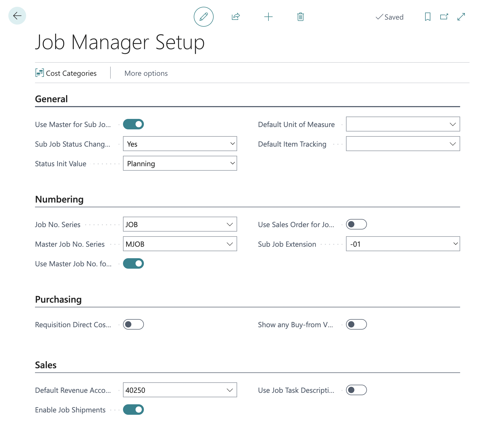The width and height of the screenshot is (504, 426).
Task: Enable Use Sales Order for Job switch
Action: click(x=356, y=224)
